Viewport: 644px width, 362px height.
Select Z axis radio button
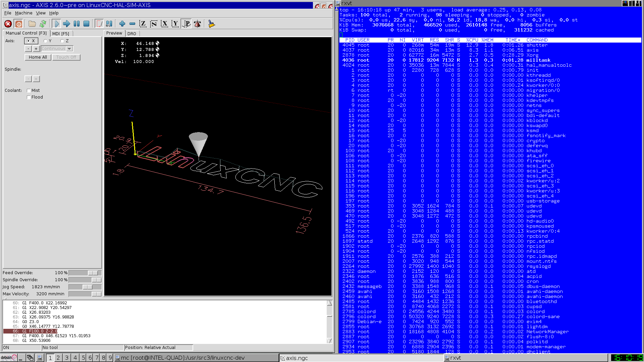(64, 41)
